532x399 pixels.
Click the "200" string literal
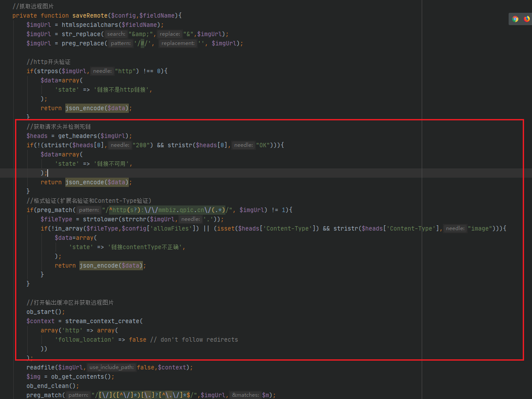[141, 145]
